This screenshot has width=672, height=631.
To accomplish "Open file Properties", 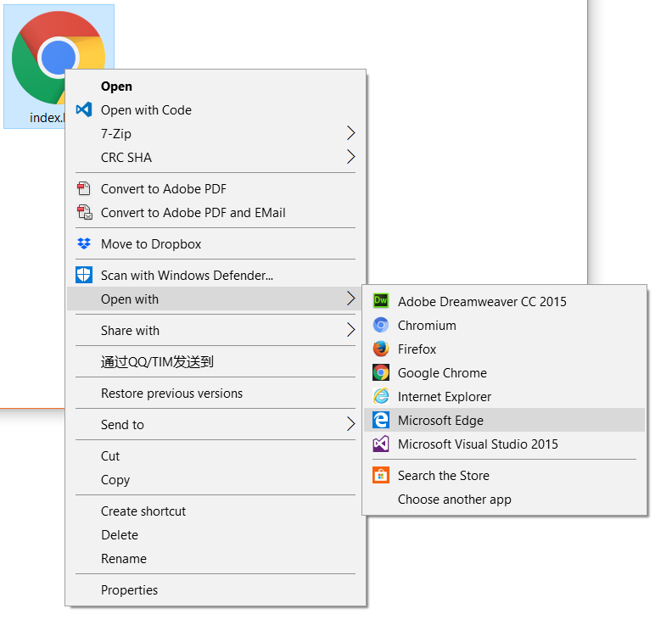I will pyautogui.click(x=216, y=590).
